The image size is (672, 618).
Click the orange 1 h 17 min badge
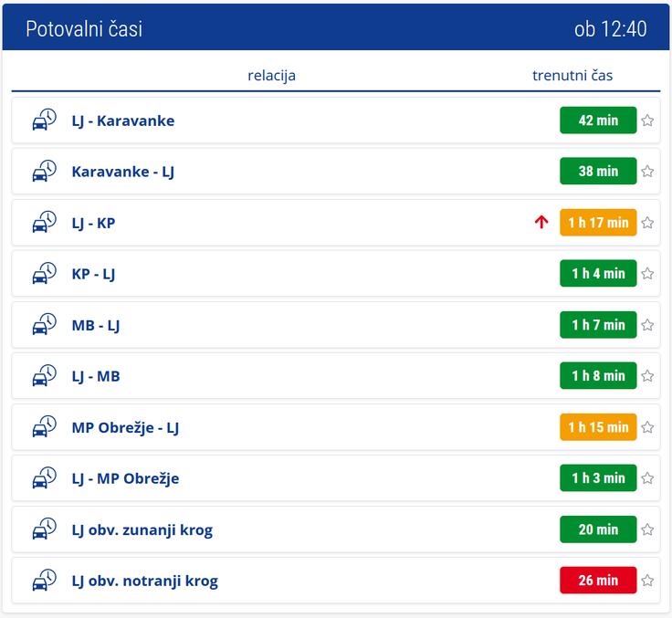tap(598, 223)
